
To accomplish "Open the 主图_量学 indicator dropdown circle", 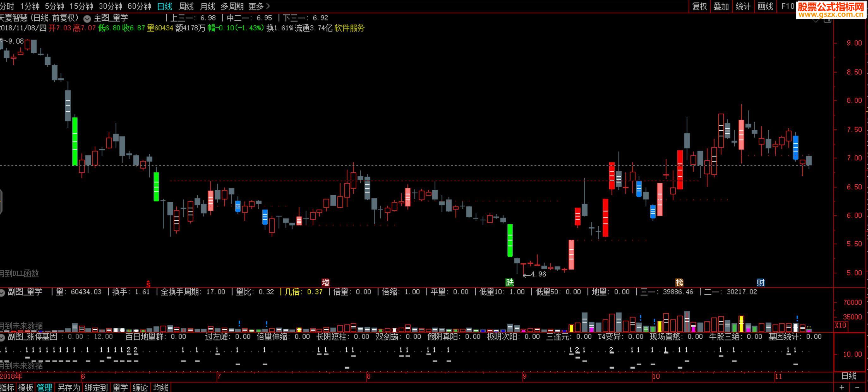I will click(87, 19).
